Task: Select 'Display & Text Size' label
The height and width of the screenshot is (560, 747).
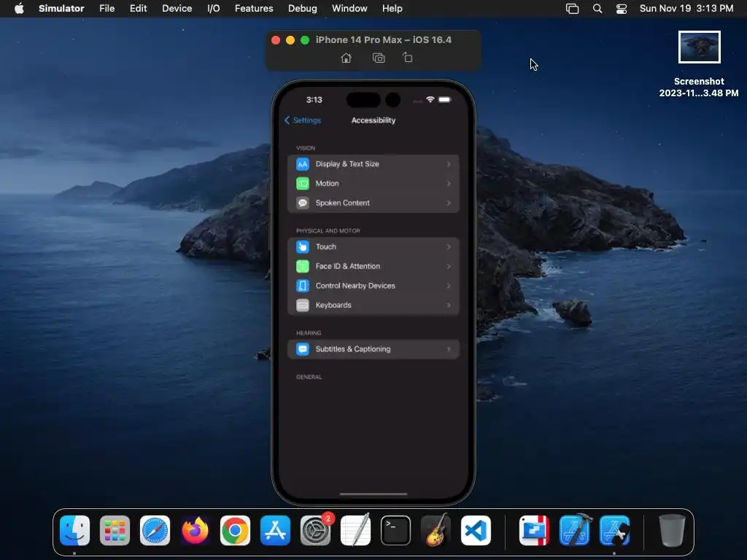Action: [347, 164]
